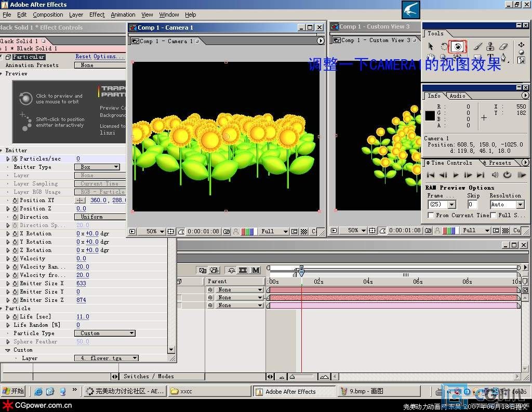Select the Brush tool
Viewport: 532px width, 412px height.
(478, 46)
